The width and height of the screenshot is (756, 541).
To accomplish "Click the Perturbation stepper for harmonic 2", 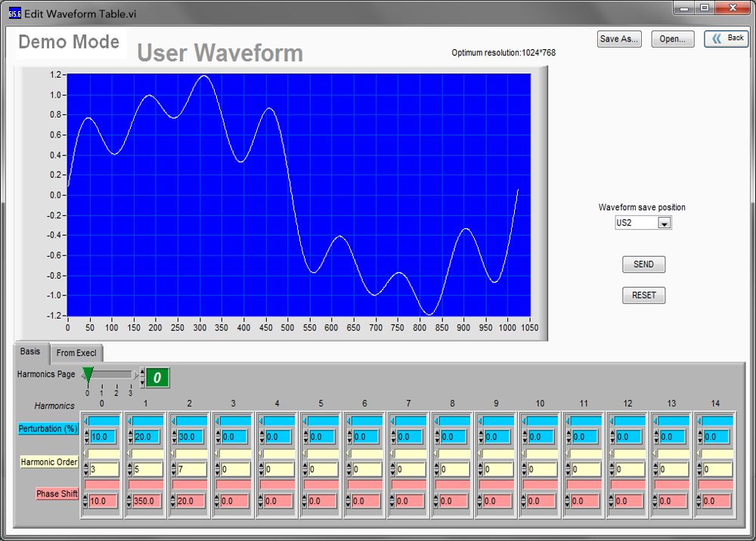I will click(174, 437).
